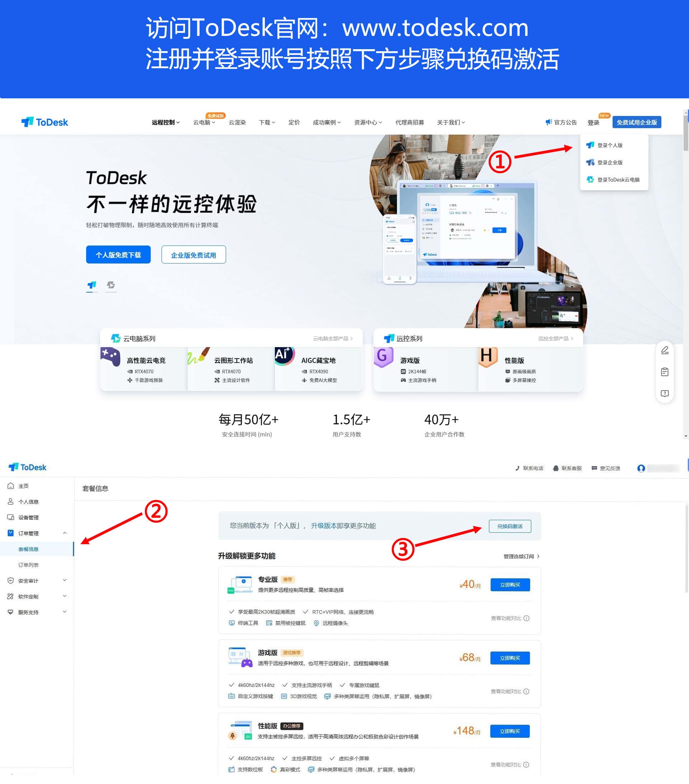Image resolution: width=689 pixels, height=784 pixels.
Task: Select 登录个人版 from login menu
Action: pyautogui.click(x=610, y=145)
